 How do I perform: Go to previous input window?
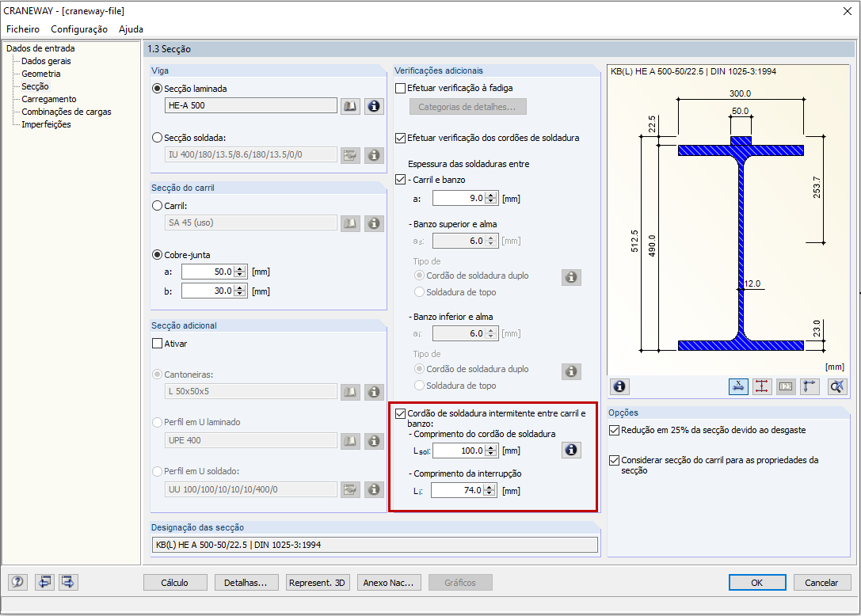[44, 582]
